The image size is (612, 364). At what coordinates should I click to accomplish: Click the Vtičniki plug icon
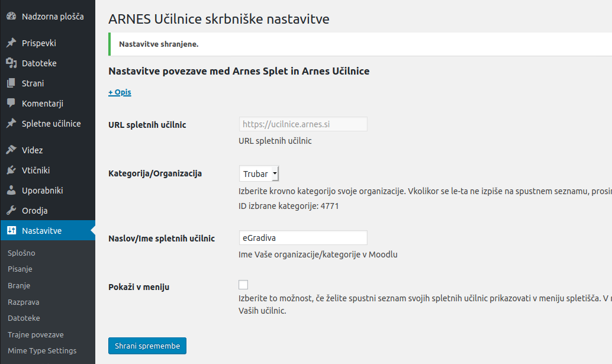(11, 170)
